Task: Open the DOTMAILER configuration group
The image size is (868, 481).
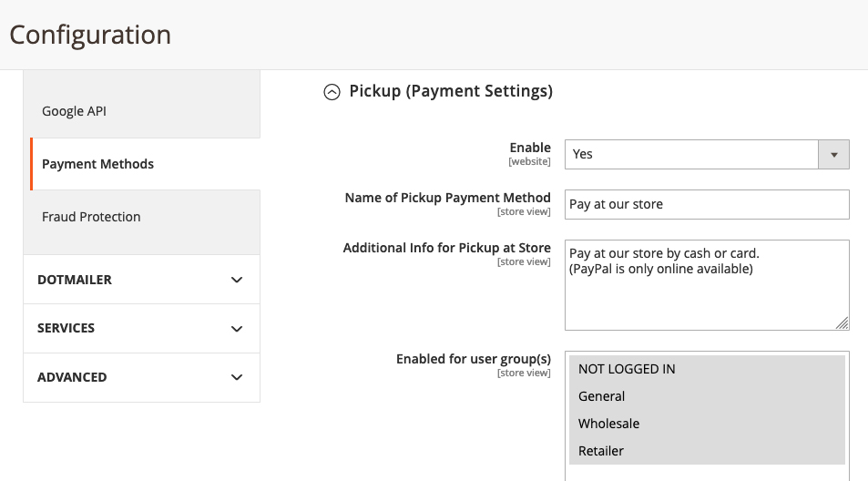Action: 75,280
